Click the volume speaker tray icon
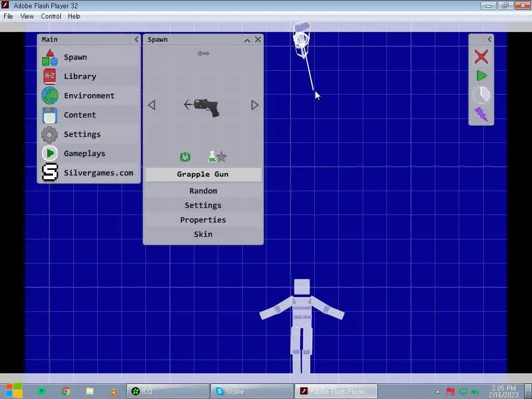The width and height of the screenshot is (532, 399). (x=475, y=392)
